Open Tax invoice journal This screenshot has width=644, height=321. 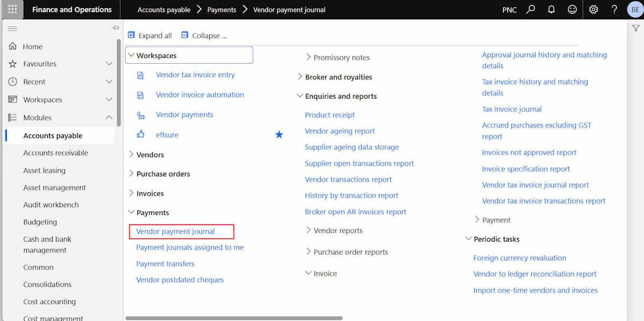512,109
